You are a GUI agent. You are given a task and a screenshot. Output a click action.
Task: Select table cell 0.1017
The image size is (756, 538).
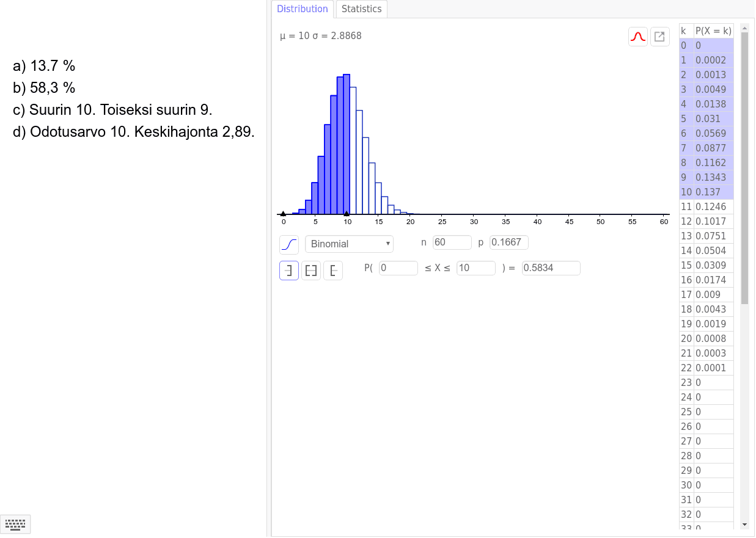(x=714, y=221)
